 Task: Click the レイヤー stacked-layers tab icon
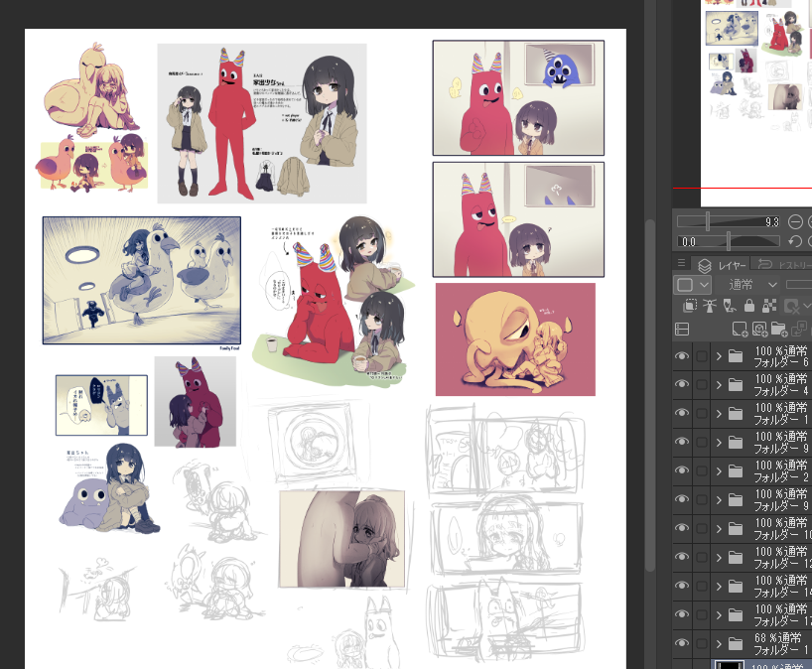click(x=704, y=266)
